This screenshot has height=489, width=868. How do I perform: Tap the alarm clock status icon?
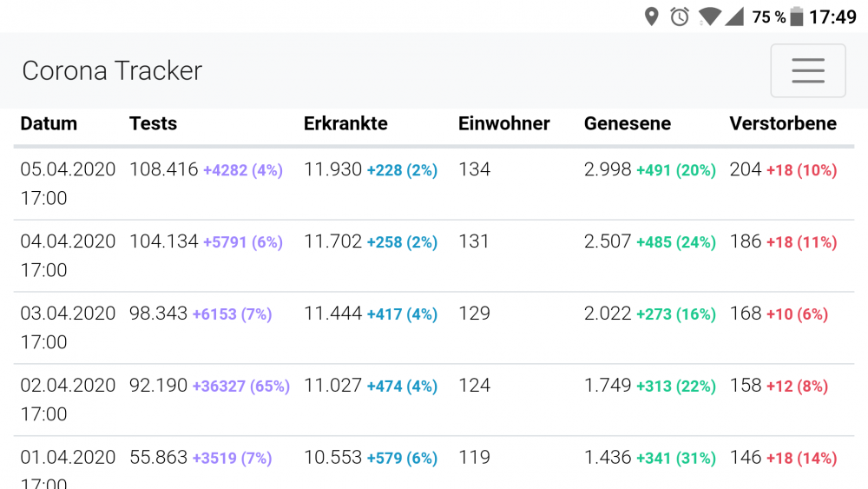pyautogui.click(x=680, y=17)
